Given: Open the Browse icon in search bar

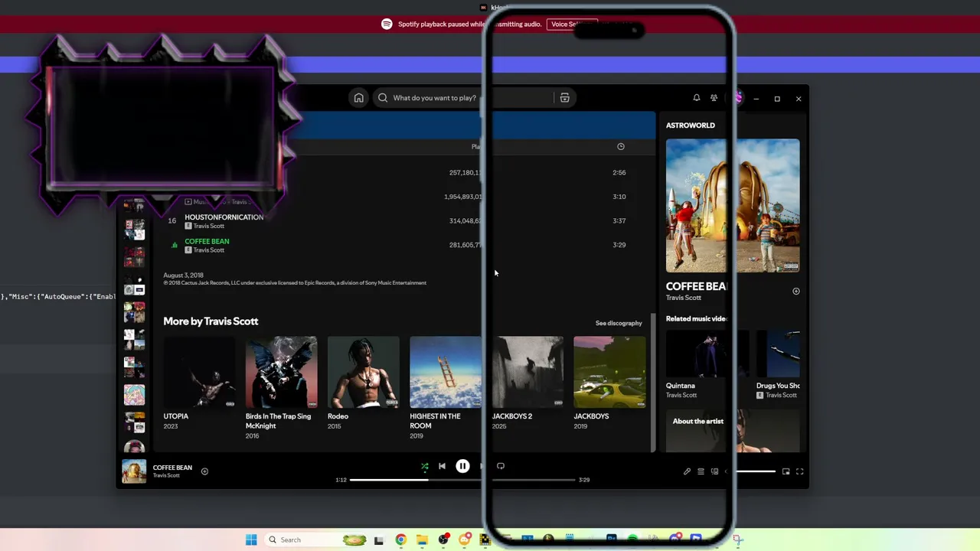Looking at the screenshot, I should tap(564, 98).
